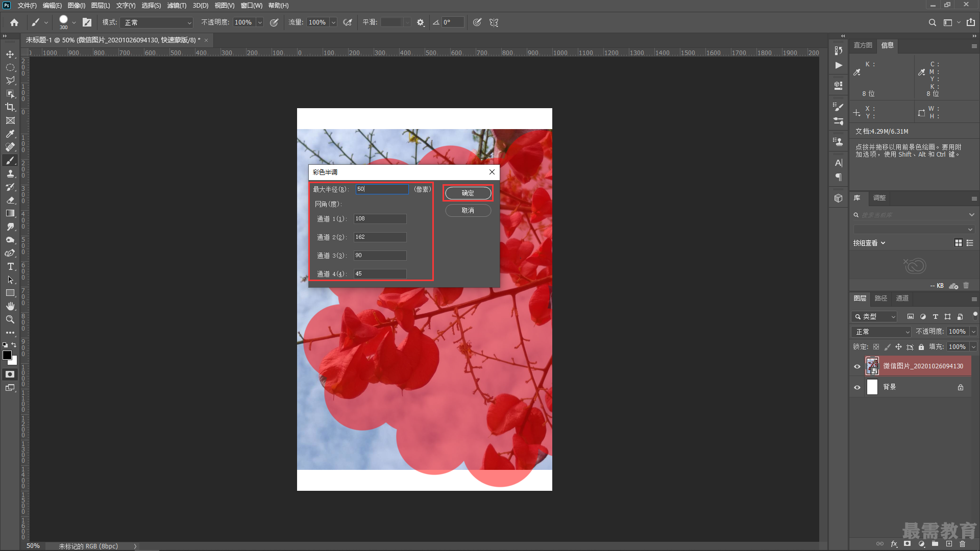Image resolution: width=980 pixels, height=551 pixels.
Task: Switch library to list view
Action: (970, 243)
